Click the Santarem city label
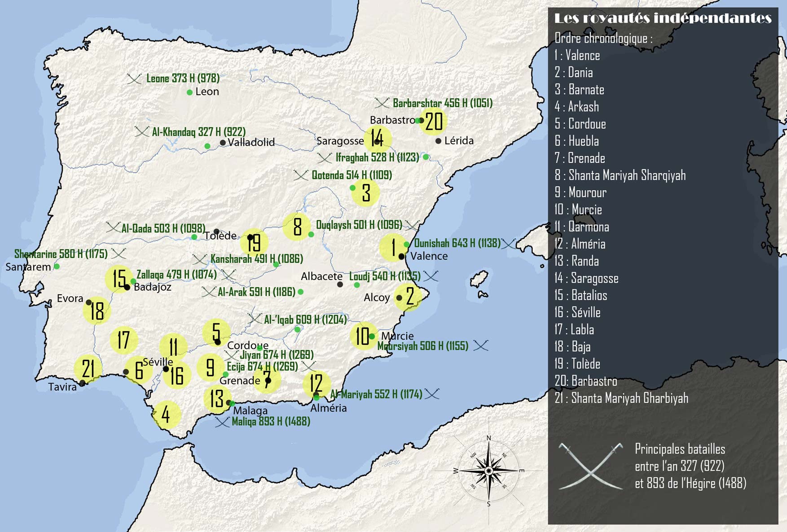This screenshot has height=532, width=787. 28,267
